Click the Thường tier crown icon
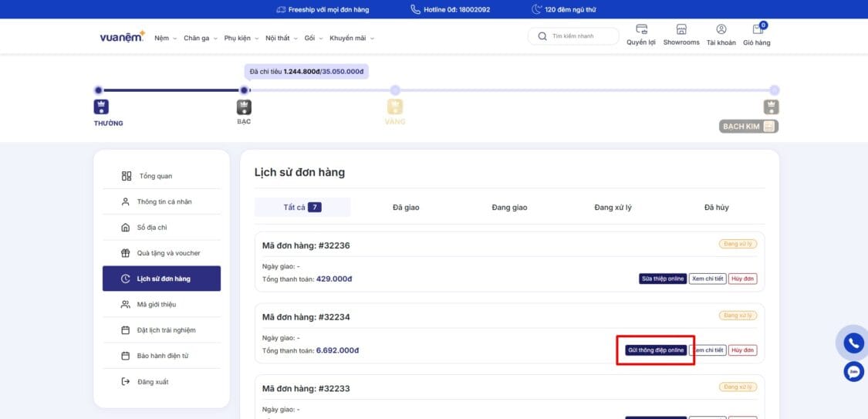 (101, 106)
